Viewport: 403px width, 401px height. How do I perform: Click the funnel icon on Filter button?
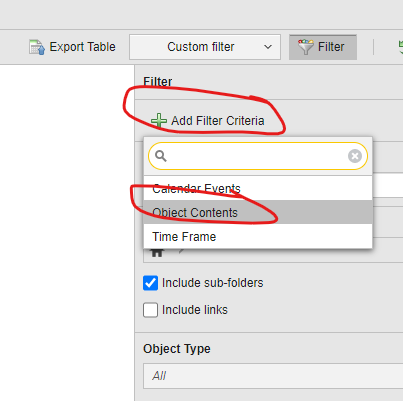305,47
